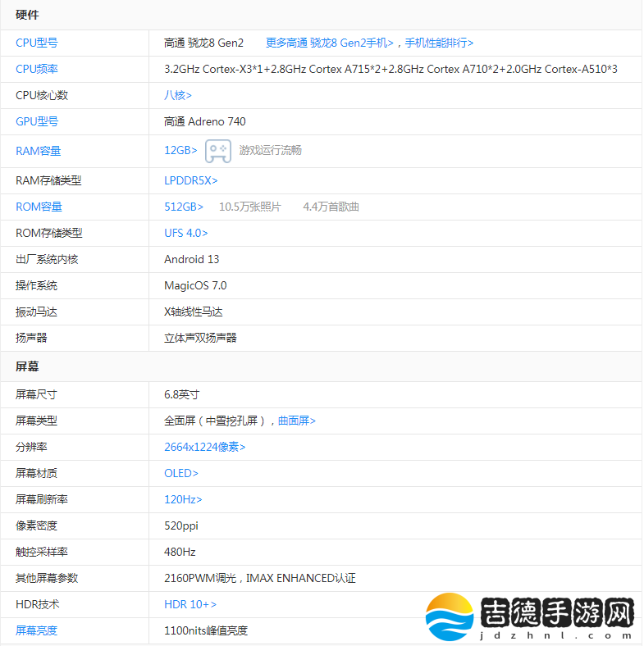Click the 屏幕刷新率 row label

[42, 500]
